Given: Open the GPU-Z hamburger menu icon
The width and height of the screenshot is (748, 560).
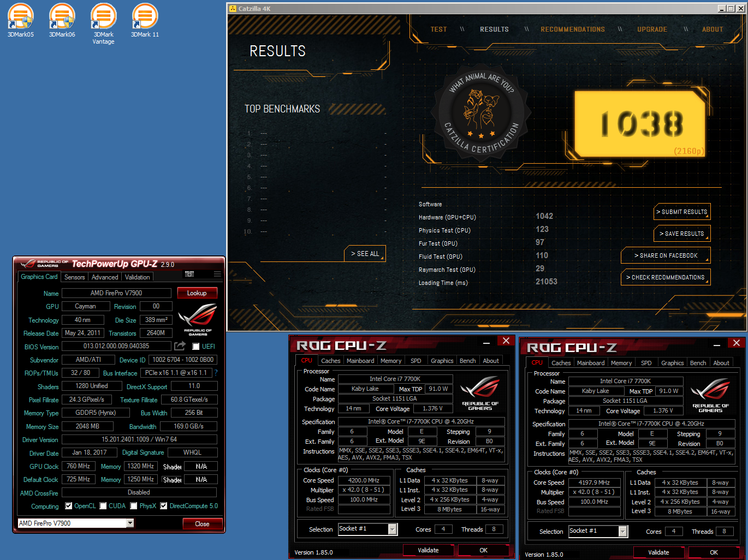Looking at the screenshot, I should 217,274.
